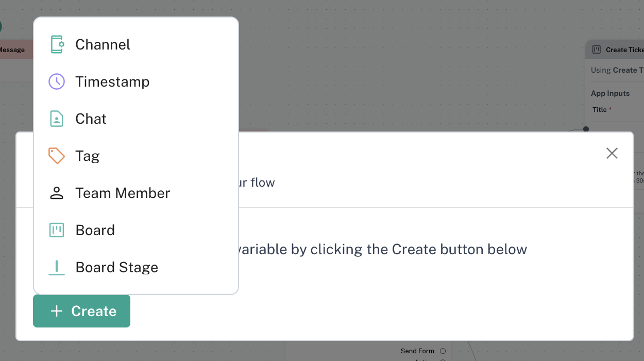Screen dimensions: 644x361
Task: Click the Send Form connector circle
Action: [x=442, y=351]
